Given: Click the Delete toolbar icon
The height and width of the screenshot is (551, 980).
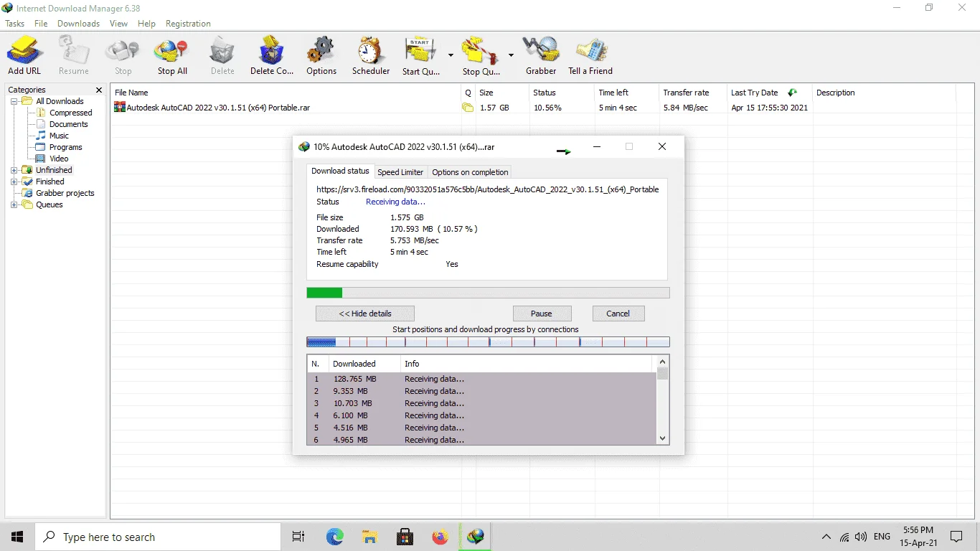Looking at the screenshot, I should (222, 56).
